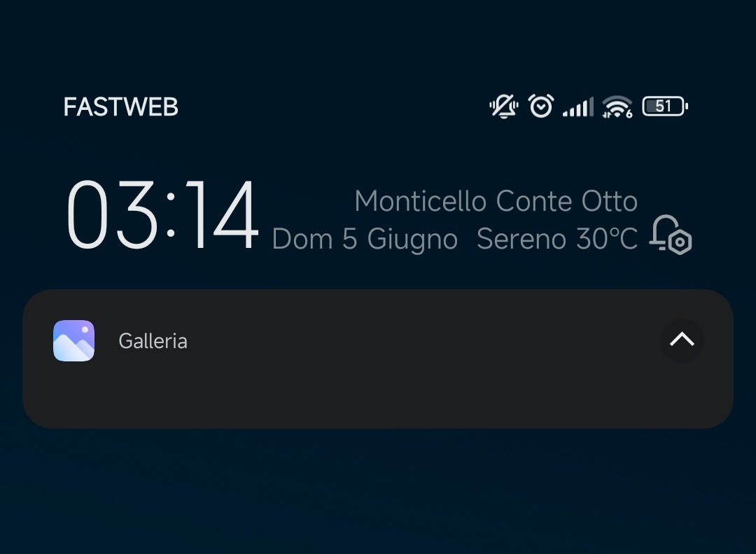
Task: Open weather from Sereno 30°C
Action: pos(557,239)
